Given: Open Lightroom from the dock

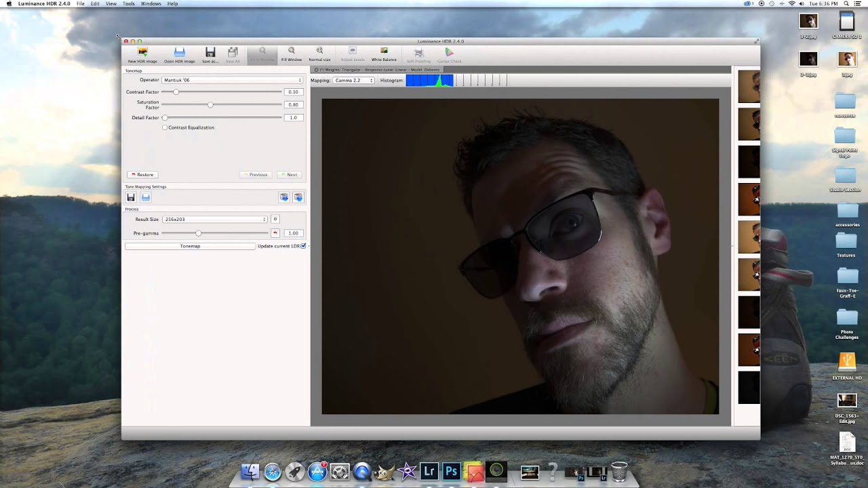Looking at the screenshot, I should (x=429, y=472).
